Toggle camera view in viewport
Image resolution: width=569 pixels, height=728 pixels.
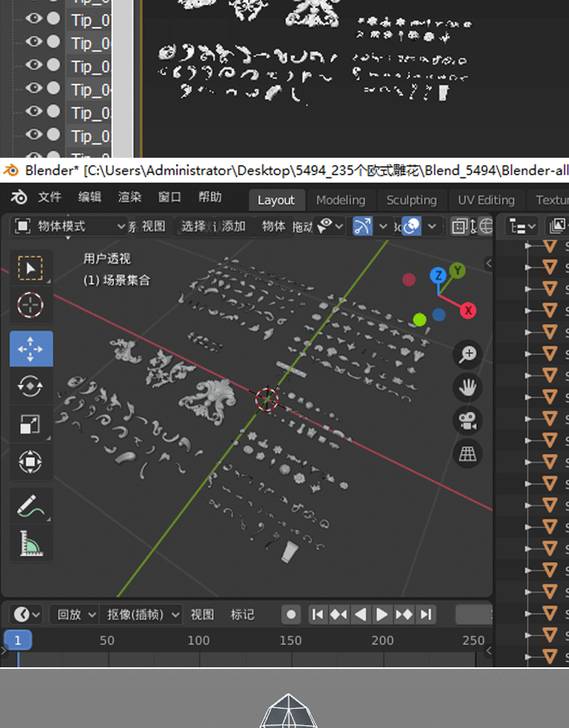(468, 420)
